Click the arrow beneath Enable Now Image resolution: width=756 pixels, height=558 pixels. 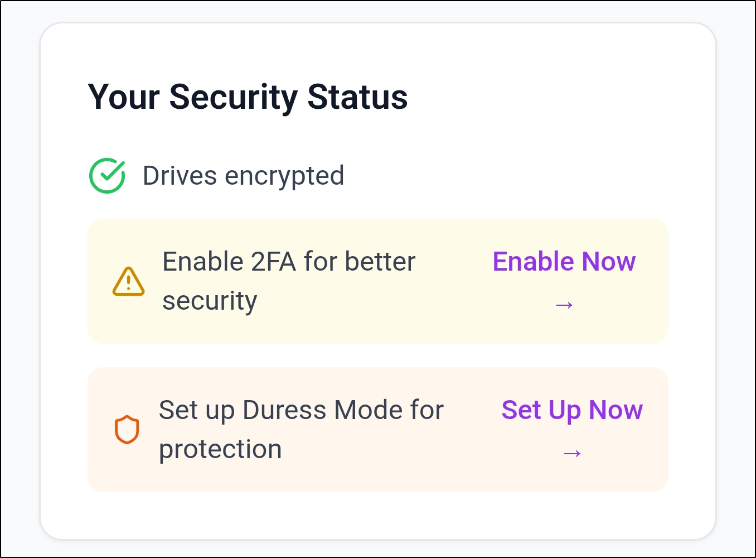click(564, 305)
